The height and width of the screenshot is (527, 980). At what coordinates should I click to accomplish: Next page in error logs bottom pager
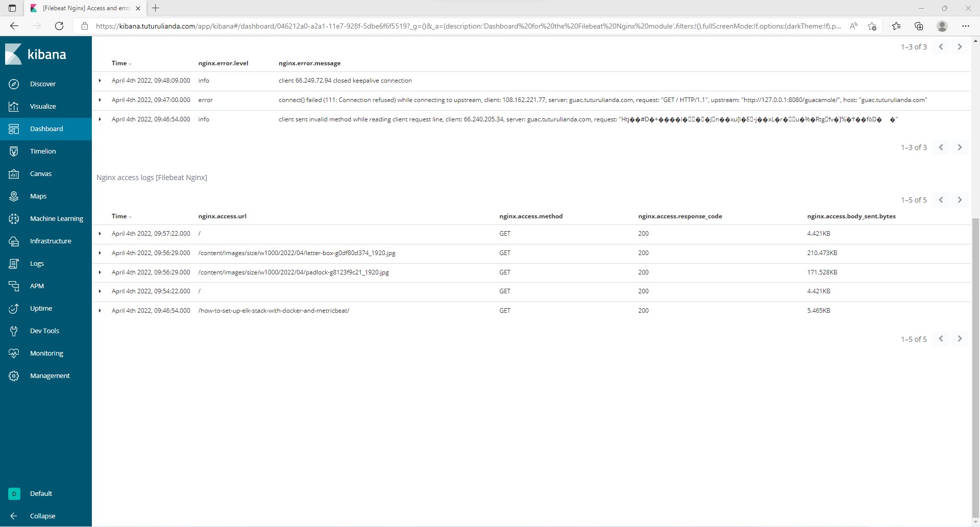(x=960, y=147)
